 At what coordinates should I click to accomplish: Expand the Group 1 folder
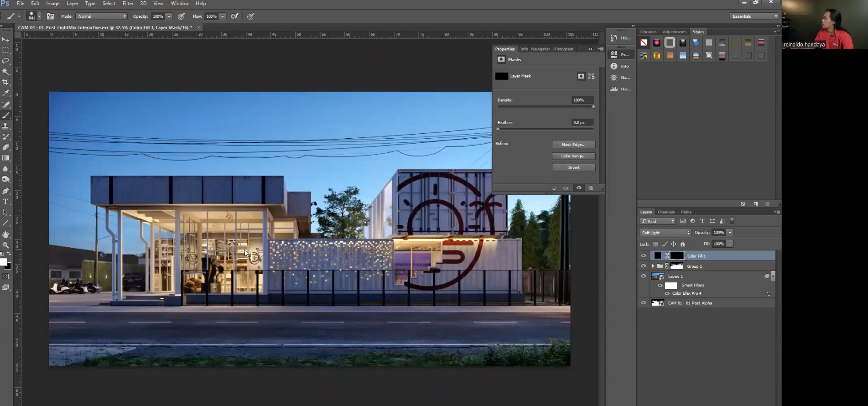tap(653, 266)
